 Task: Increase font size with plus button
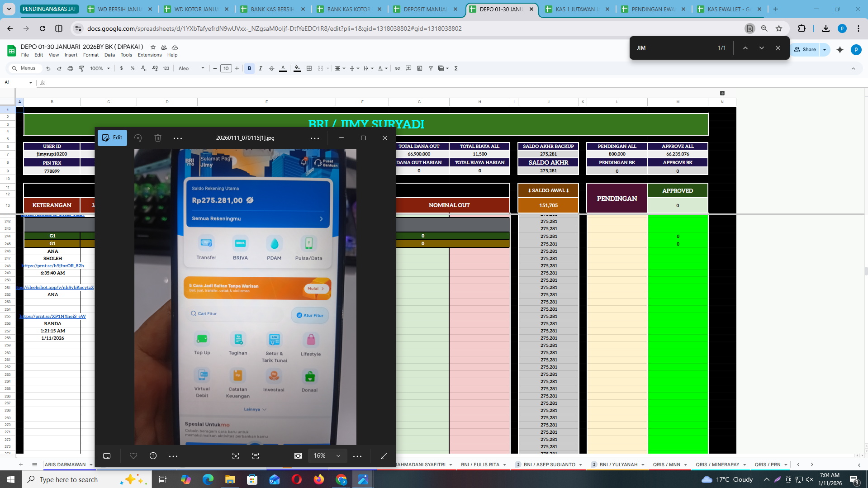[237, 68]
